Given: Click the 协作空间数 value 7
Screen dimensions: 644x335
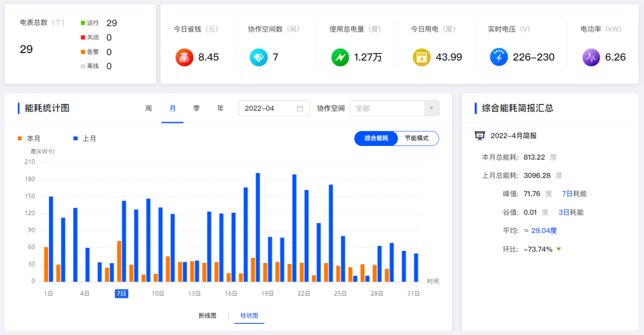Looking at the screenshot, I should 275,57.
